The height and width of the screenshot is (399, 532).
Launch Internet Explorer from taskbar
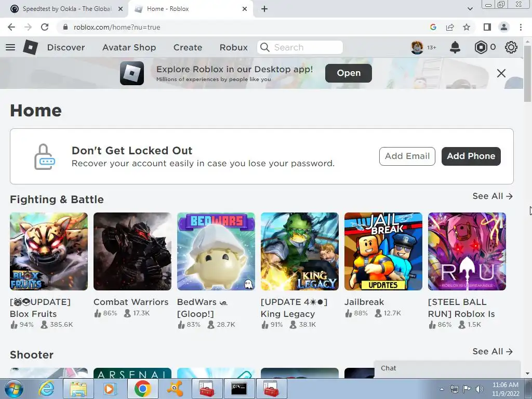pos(46,389)
